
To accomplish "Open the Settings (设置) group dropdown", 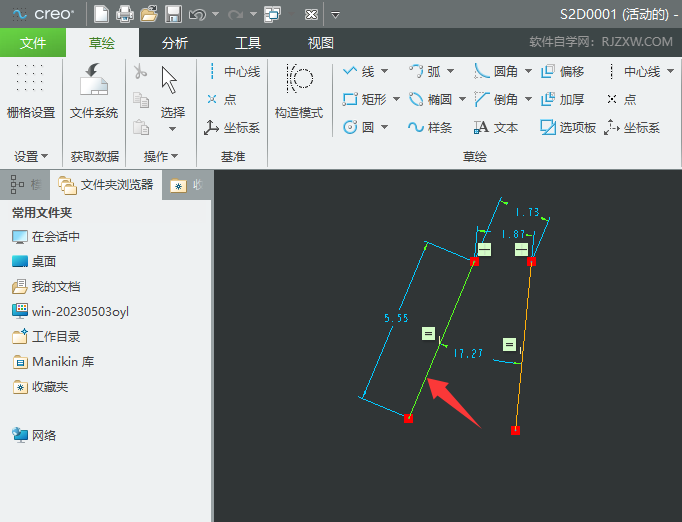I will [31, 156].
